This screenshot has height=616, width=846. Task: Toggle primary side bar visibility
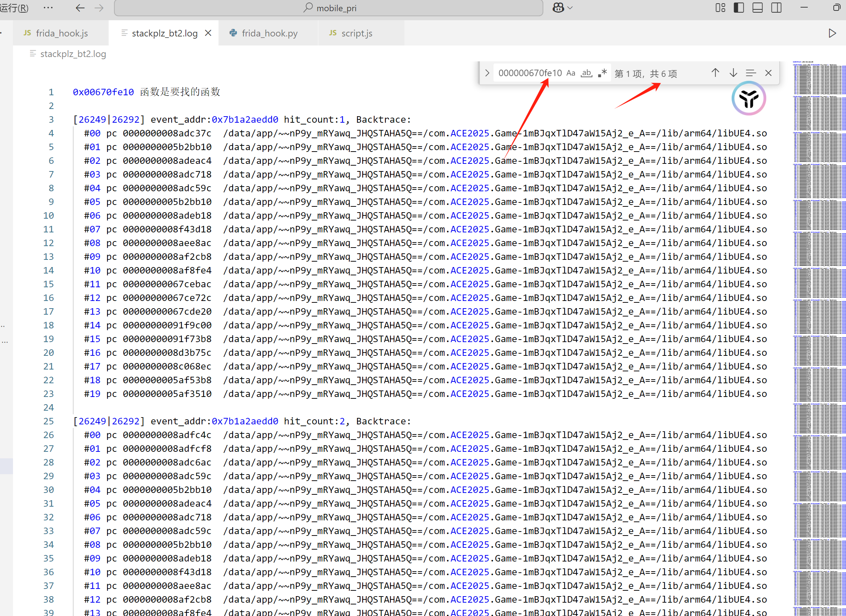pyautogui.click(x=738, y=8)
